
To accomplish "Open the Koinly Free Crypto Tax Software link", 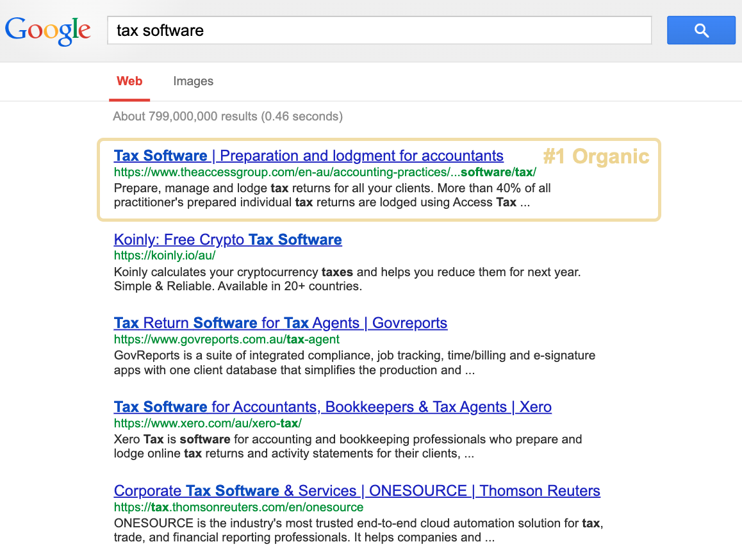I will pos(227,240).
